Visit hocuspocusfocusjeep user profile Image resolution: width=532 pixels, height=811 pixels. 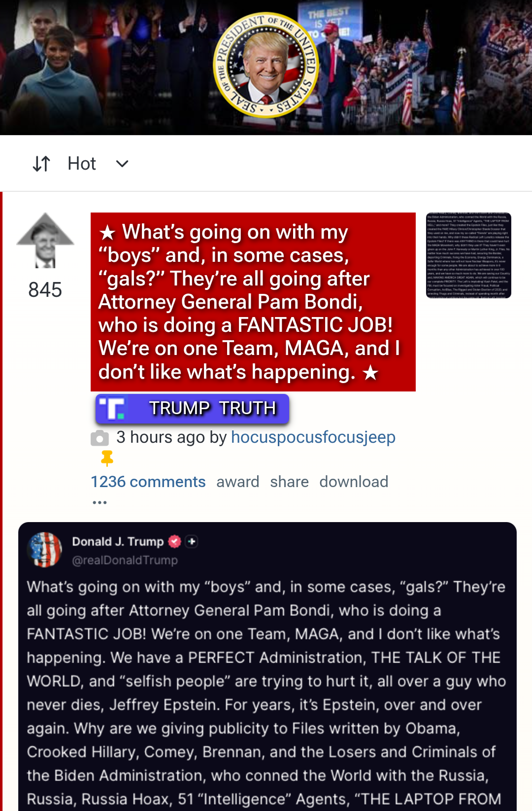coord(313,437)
